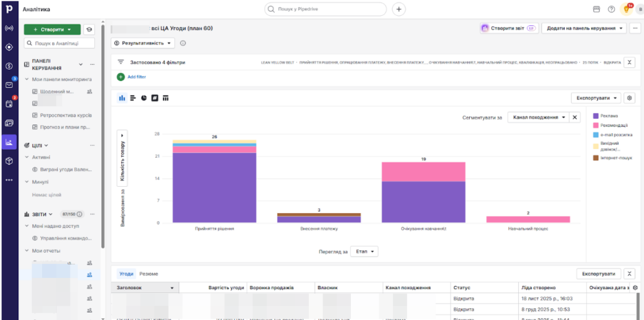The width and height of the screenshot is (644, 320).
Task: Expand the Кількість товару measure selector
Action: pos(122,157)
